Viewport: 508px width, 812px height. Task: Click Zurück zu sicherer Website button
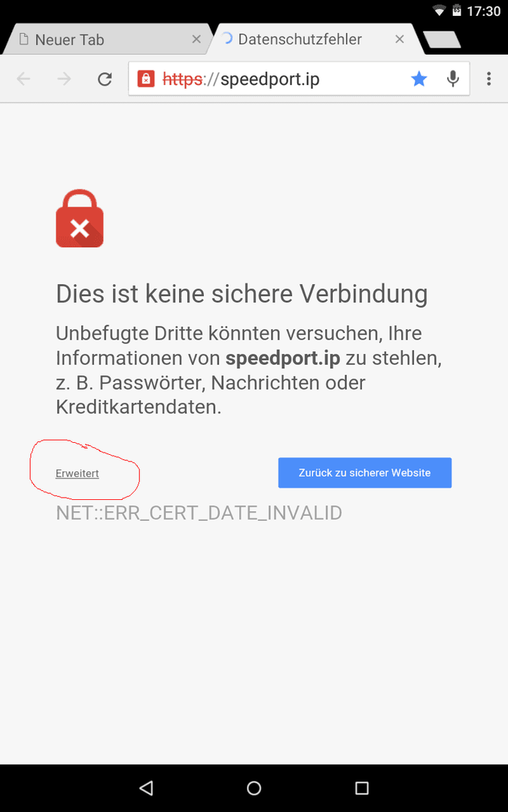pyautogui.click(x=365, y=473)
